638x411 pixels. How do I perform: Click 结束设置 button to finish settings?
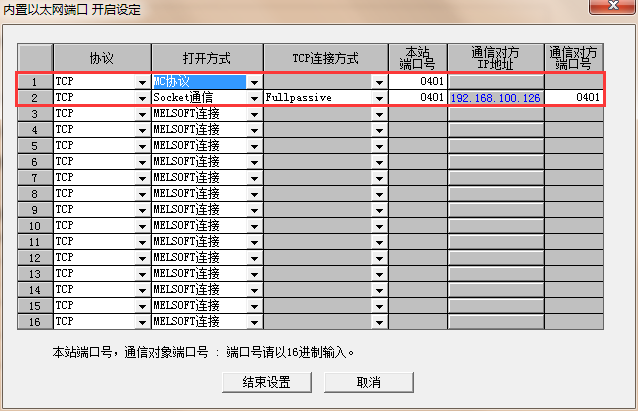(x=267, y=382)
